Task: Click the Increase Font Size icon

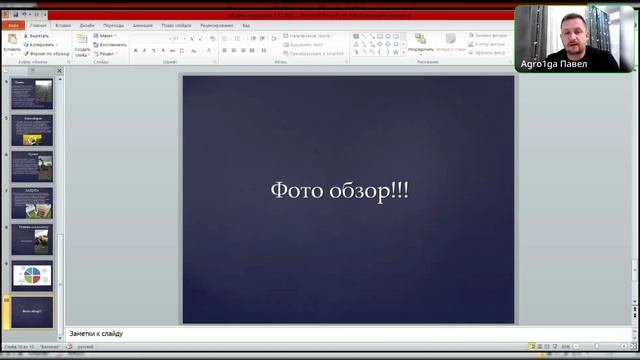Action: coord(192,39)
